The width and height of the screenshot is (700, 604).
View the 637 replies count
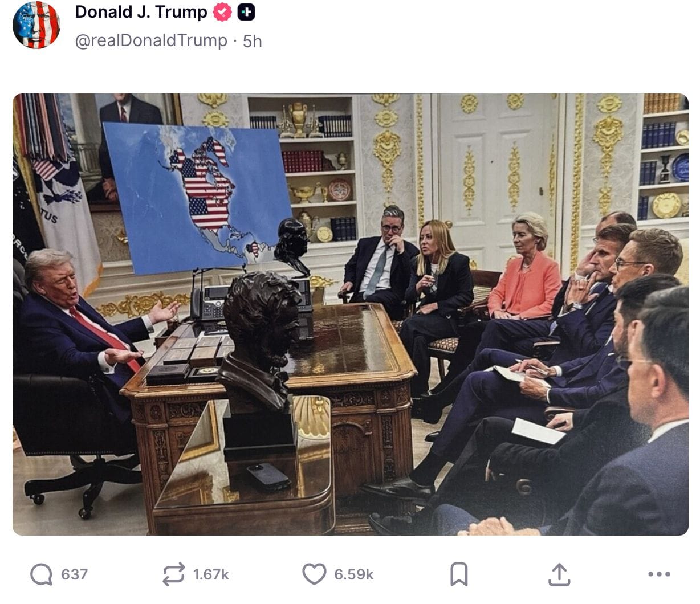75,574
